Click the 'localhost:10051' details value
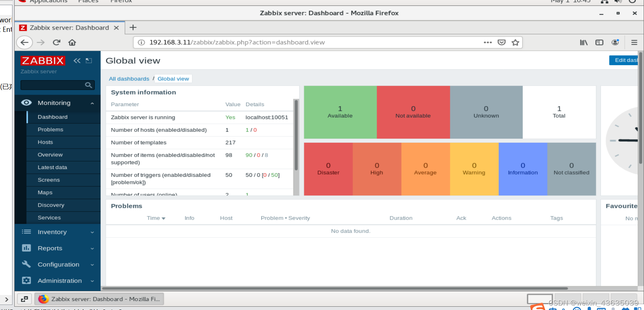Viewport: 644px width, 310px height. click(267, 117)
